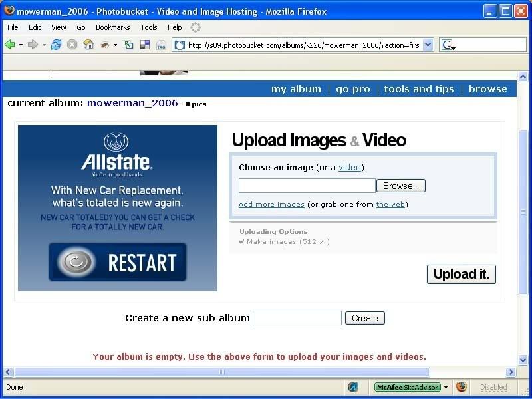Open the Go menu

pyautogui.click(x=80, y=27)
